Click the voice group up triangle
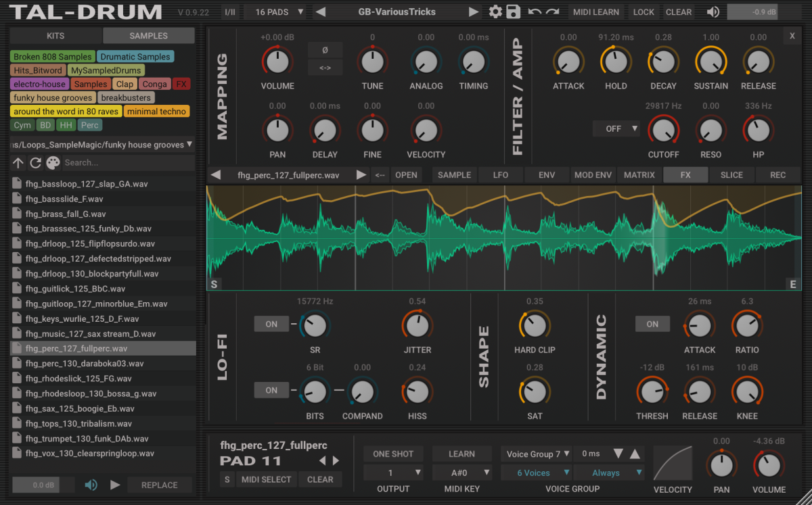Viewport: 812px width, 505px height. coord(634,454)
